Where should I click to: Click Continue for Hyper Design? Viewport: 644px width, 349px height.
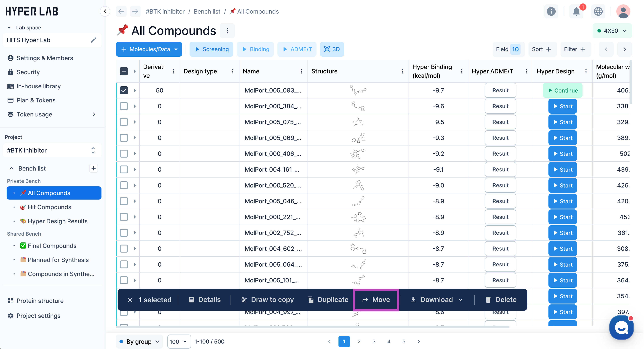tap(563, 91)
